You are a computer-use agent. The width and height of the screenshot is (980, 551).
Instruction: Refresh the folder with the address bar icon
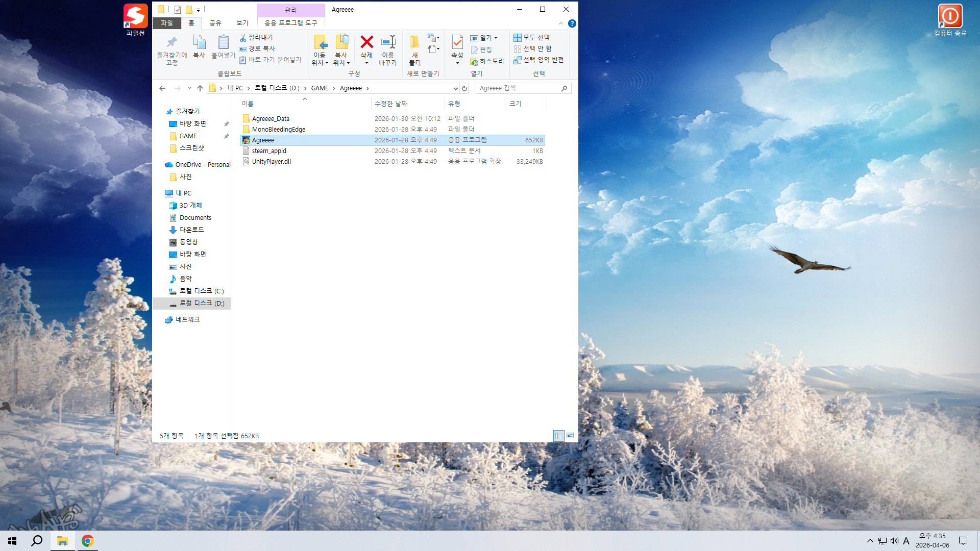(464, 88)
